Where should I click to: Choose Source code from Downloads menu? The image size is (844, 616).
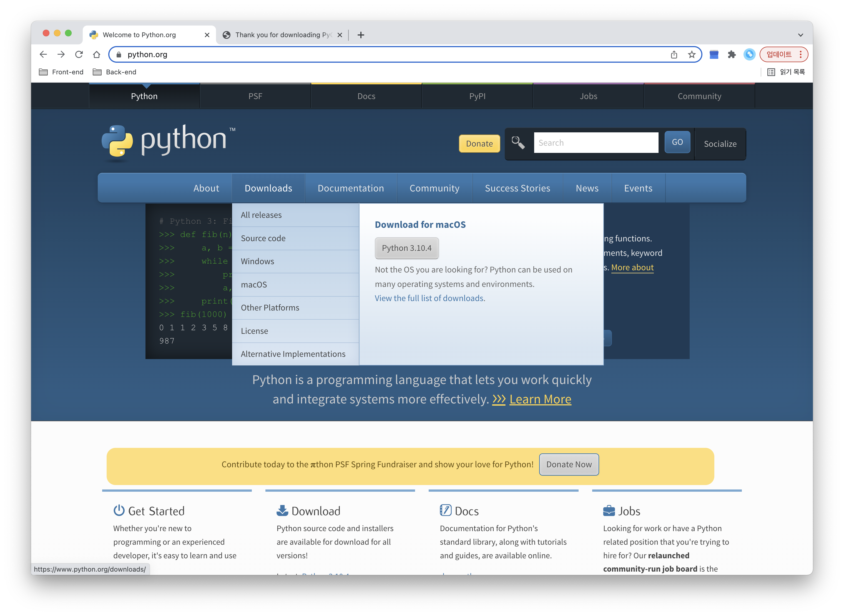click(x=295, y=238)
